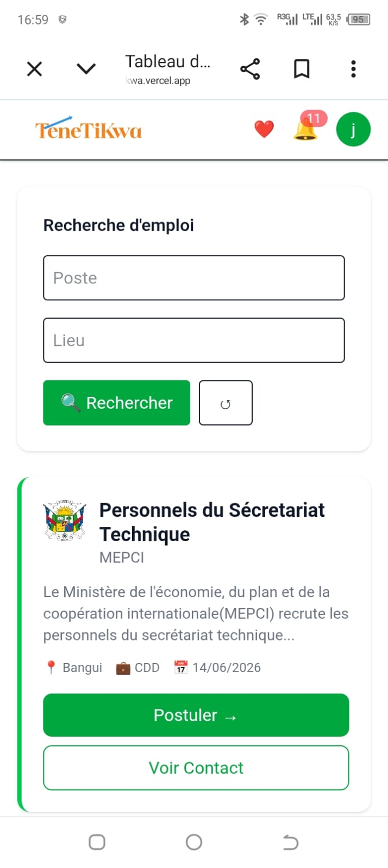Reset search filters with the refresh button
This screenshot has height=868, width=388.
point(226,403)
